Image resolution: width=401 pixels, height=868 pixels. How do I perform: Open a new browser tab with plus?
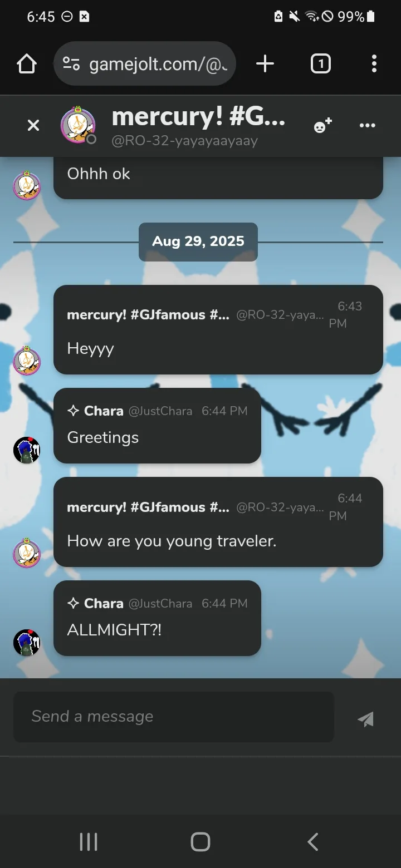point(265,64)
